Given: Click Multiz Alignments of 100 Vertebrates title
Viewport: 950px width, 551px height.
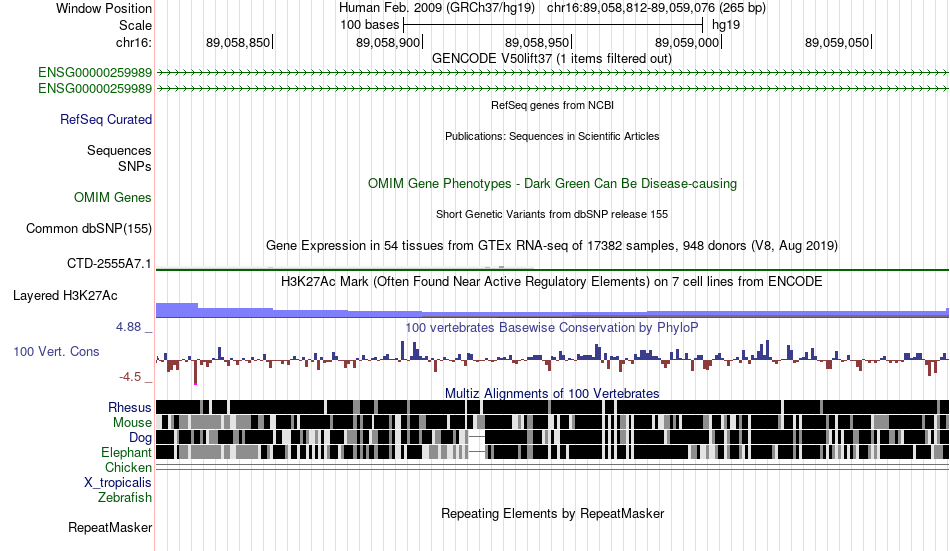Looking at the screenshot, I should (552, 393).
